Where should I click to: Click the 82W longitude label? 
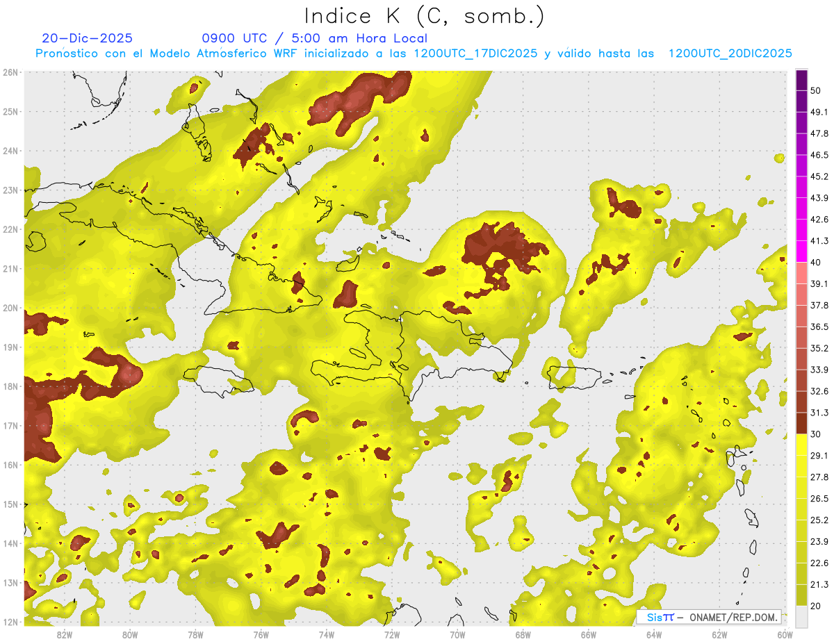click(x=64, y=635)
